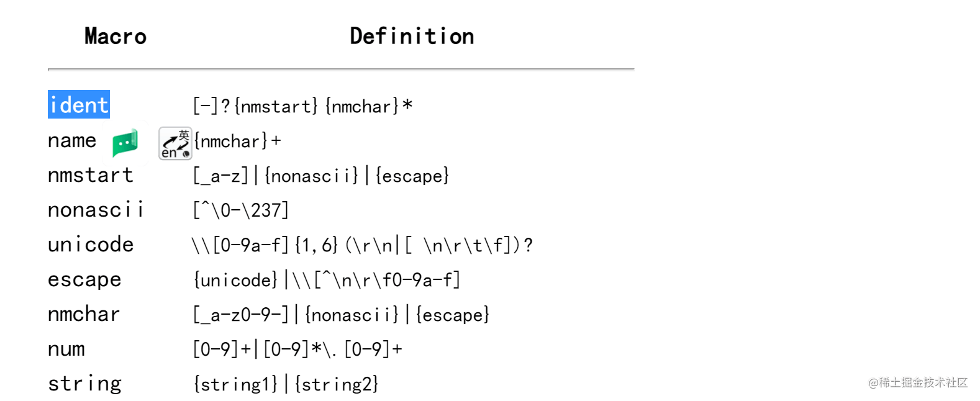Click the ident definition '[-]?{nmstart}{nmchar}*'
980x401 pixels.
click(x=302, y=106)
